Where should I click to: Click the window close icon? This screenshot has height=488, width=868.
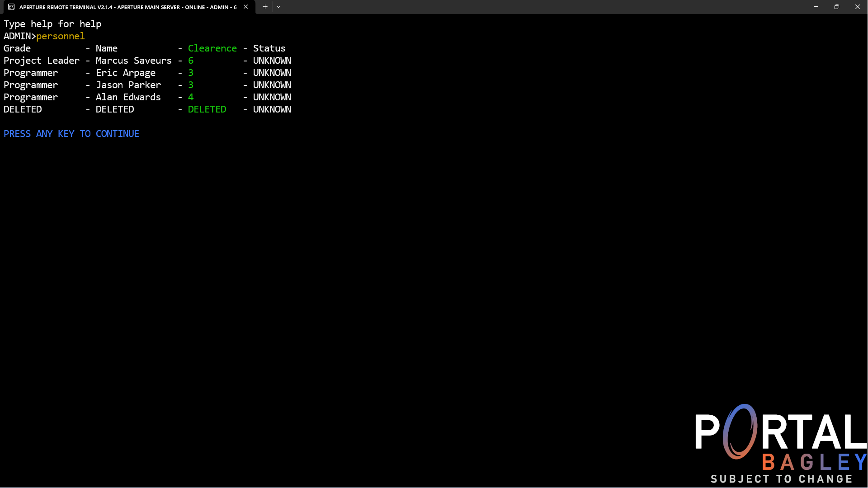tap(857, 7)
